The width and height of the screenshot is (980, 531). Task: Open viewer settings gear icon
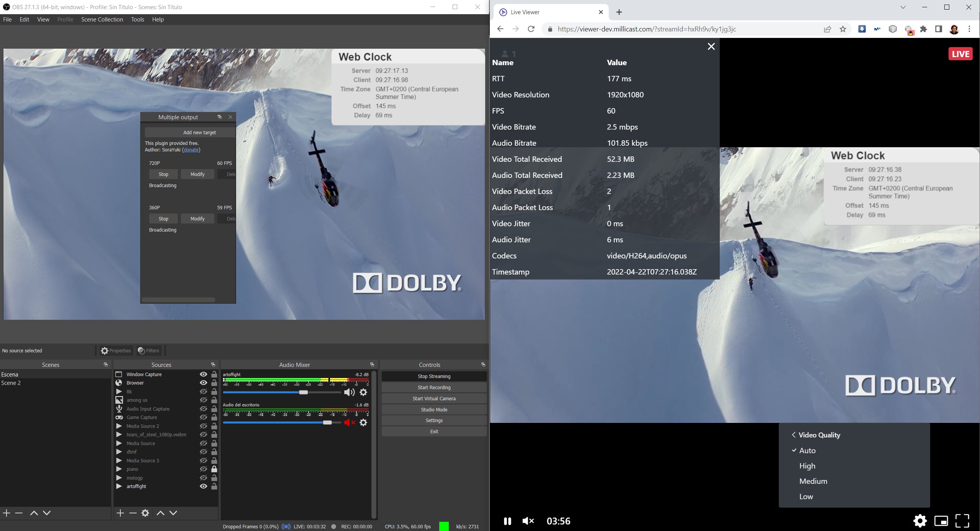coord(920,521)
